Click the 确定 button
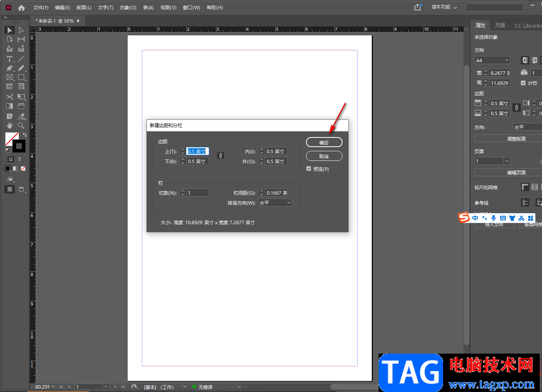The image size is (542, 392). point(324,142)
